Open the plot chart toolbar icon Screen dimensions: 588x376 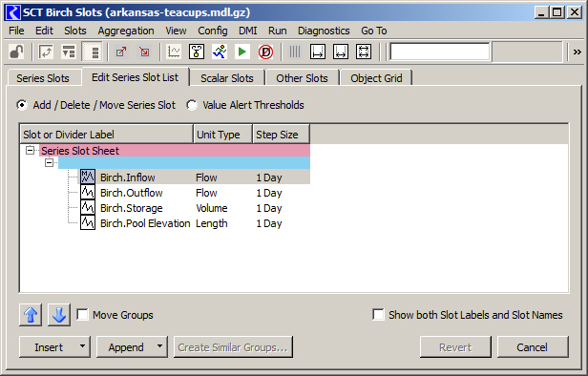pyautogui.click(x=174, y=52)
